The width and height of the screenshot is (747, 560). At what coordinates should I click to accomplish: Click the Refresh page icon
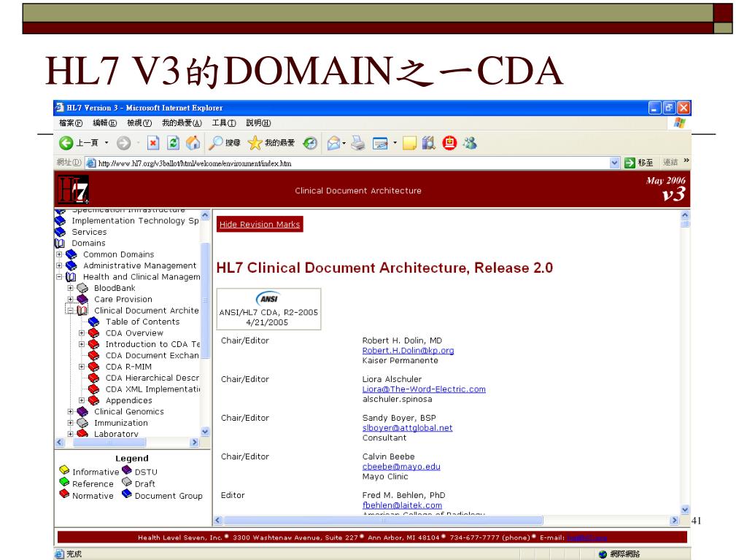(x=174, y=143)
